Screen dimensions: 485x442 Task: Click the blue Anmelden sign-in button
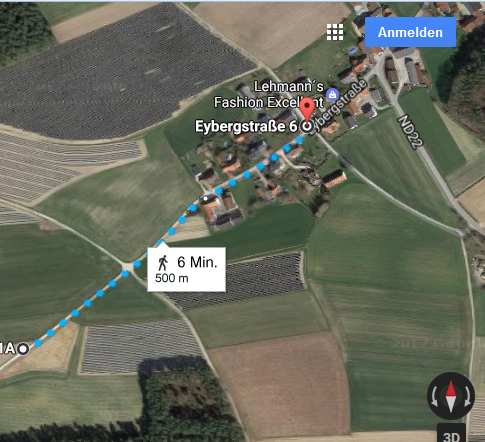[410, 32]
